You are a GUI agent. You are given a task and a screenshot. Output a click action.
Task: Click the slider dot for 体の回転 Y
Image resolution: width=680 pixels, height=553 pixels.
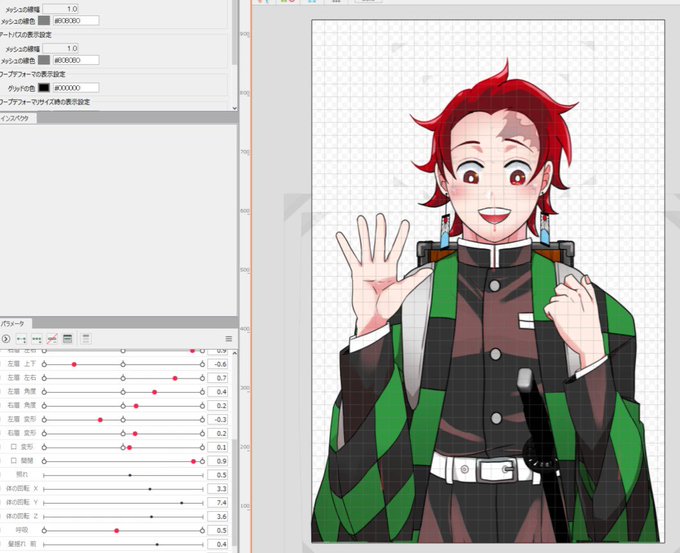182,503
